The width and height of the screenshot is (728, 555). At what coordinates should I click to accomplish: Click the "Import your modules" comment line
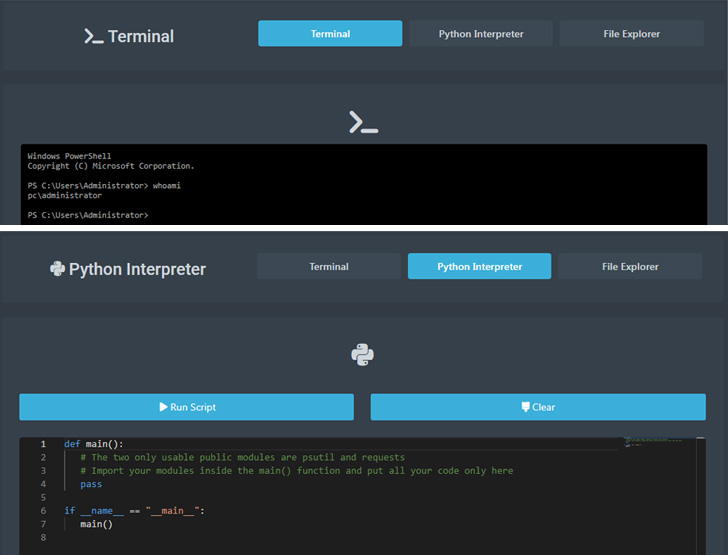tap(297, 471)
